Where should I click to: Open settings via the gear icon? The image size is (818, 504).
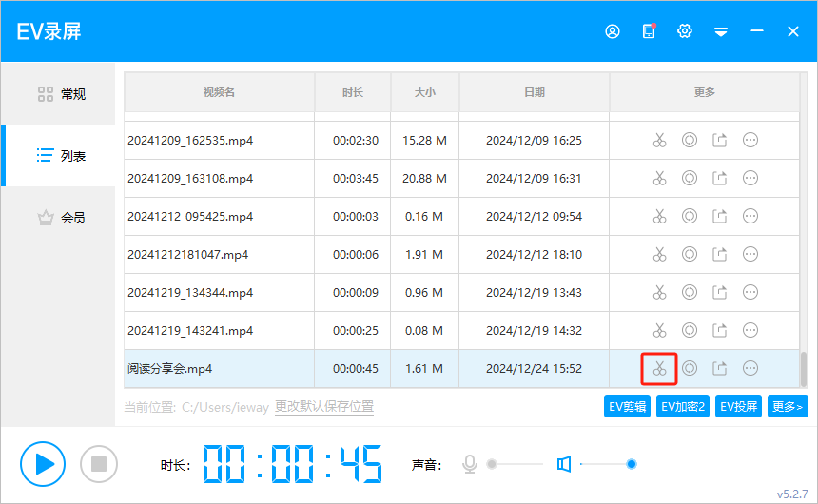[685, 31]
